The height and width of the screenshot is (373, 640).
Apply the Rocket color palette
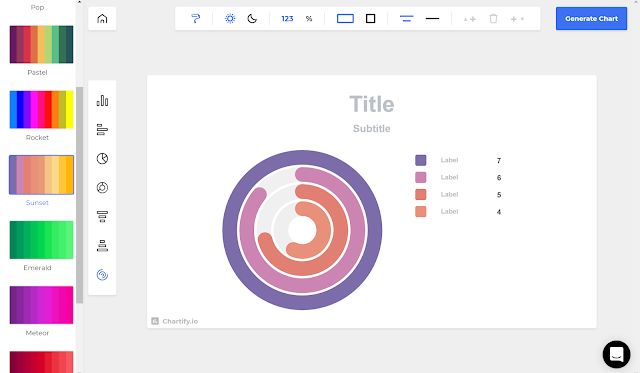[41, 110]
